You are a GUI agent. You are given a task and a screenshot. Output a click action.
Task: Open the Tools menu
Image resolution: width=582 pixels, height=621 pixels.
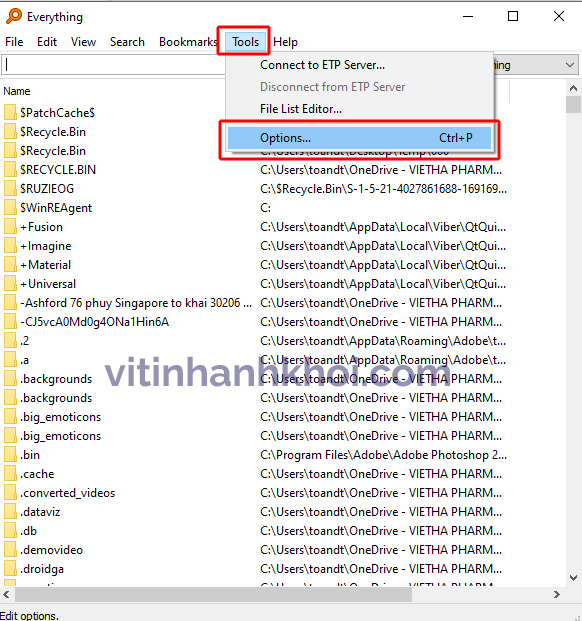click(x=245, y=42)
